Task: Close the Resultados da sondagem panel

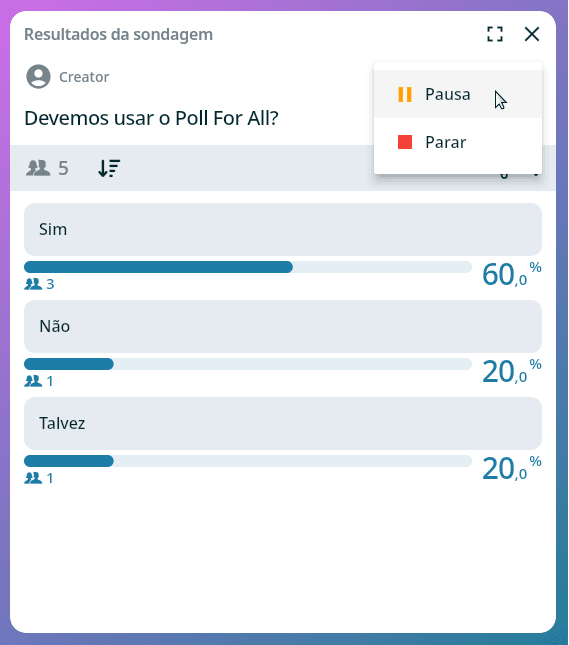Action: pyautogui.click(x=532, y=34)
